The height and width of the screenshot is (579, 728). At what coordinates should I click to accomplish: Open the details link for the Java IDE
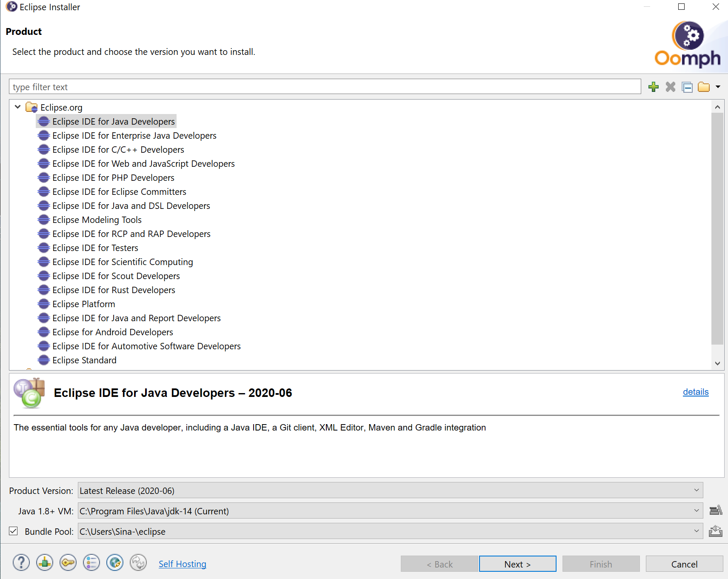pyautogui.click(x=696, y=392)
